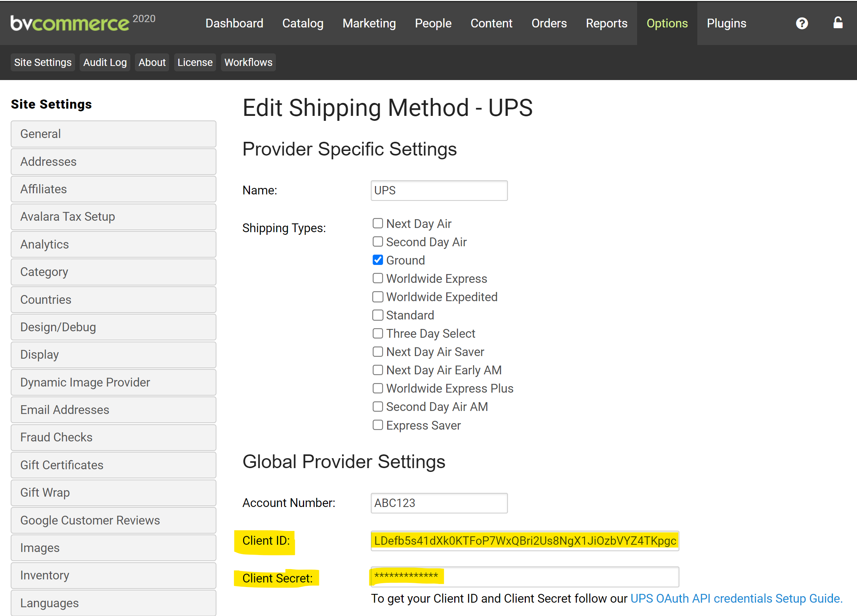857x616 pixels.
Task: Click the Client Secret field
Action: (525, 577)
